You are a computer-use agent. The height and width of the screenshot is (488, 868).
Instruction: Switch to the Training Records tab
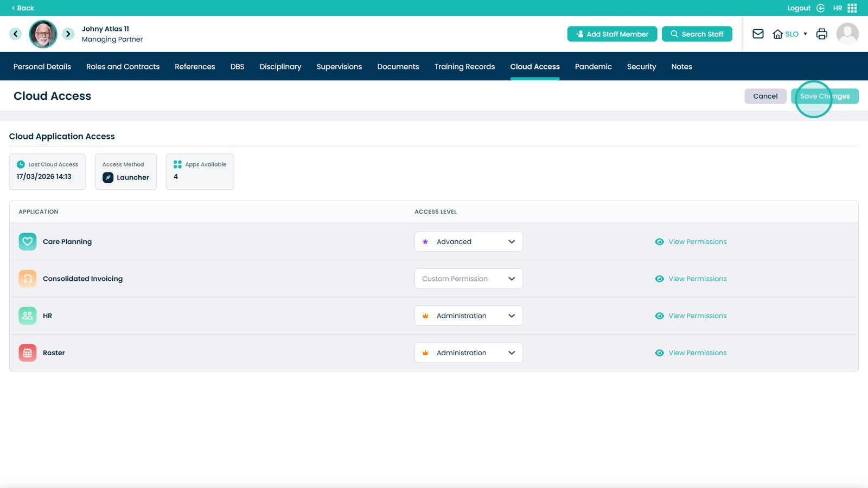pyautogui.click(x=464, y=67)
